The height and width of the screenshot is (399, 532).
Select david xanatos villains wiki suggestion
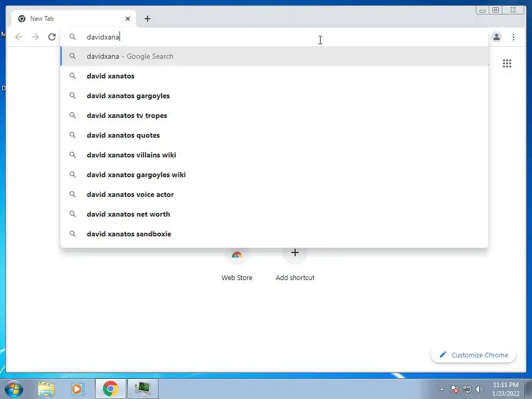(x=274, y=155)
